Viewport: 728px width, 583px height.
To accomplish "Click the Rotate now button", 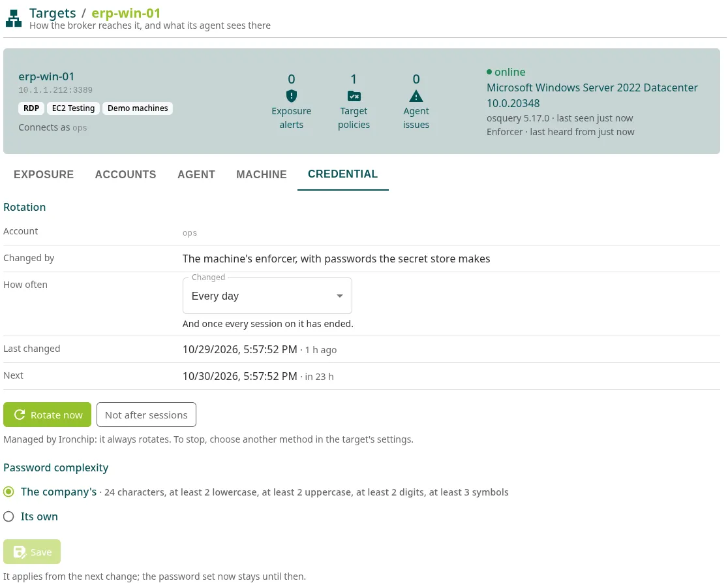I will (x=48, y=415).
